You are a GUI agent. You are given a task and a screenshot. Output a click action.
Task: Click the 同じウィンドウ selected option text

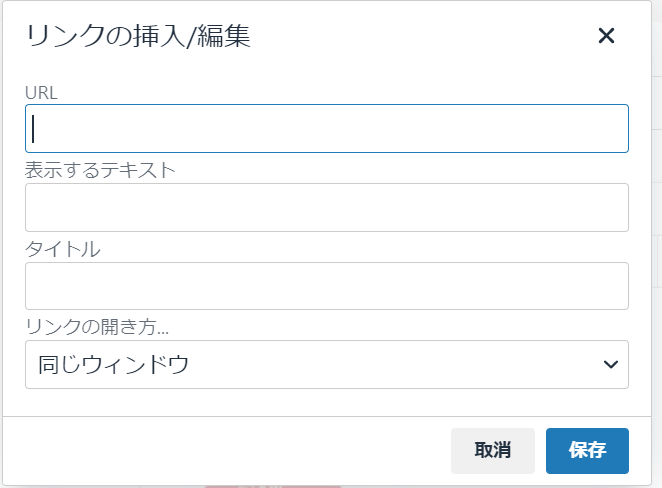coord(113,365)
